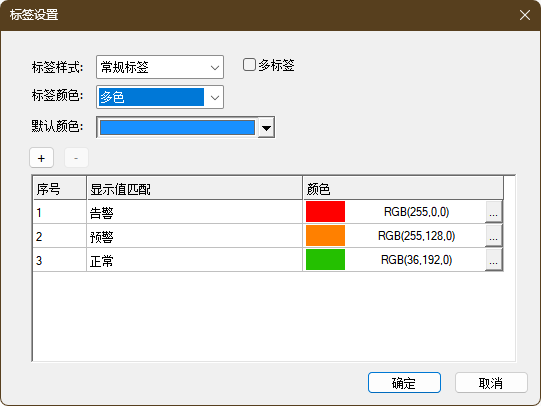The height and width of the screenshot is (406, 541).
Task: Select the 显示值匹配 column header
Action: point(195,189)
